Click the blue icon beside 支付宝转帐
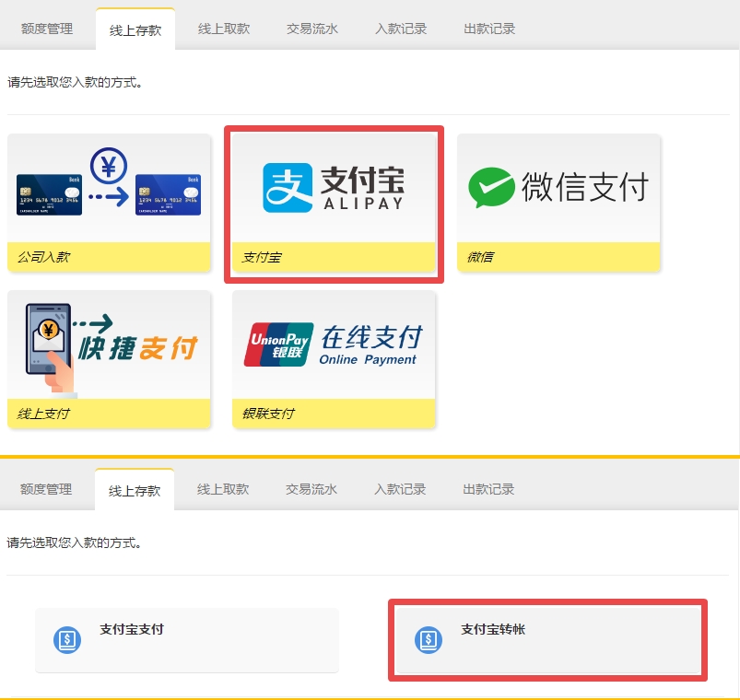The height and width of the screenshot is (700, 740). pos(429,639)
